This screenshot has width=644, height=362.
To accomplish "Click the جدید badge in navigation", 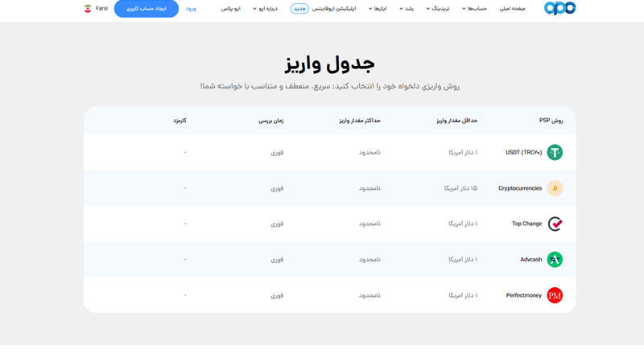I will pos(299,9).
